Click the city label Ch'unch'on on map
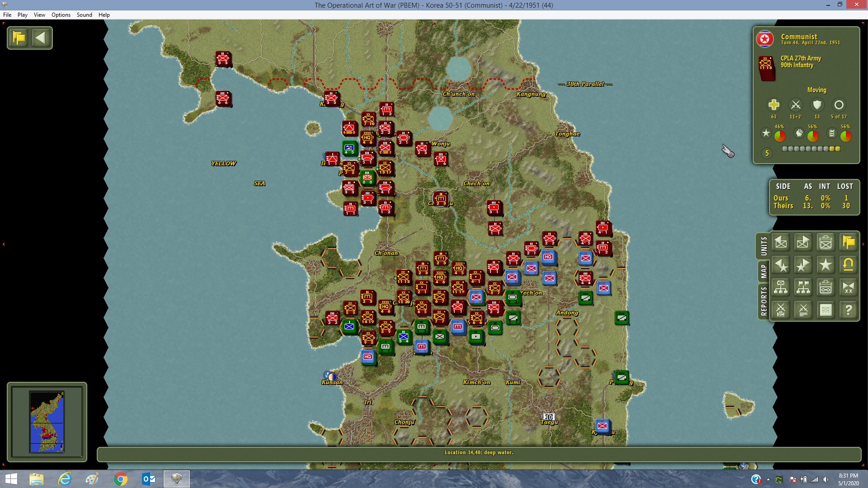The width and height of the screenshot is (868, 488). point(458,94)
